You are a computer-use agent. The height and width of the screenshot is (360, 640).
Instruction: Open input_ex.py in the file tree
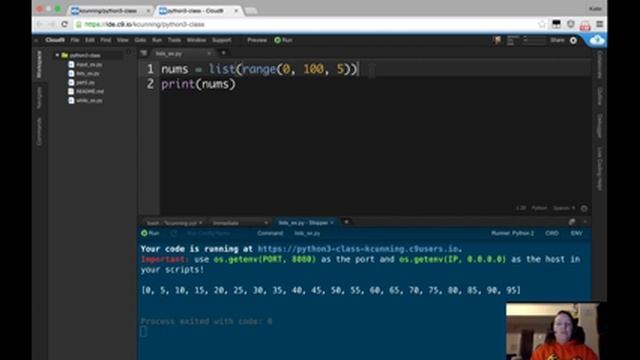[85, 64]
